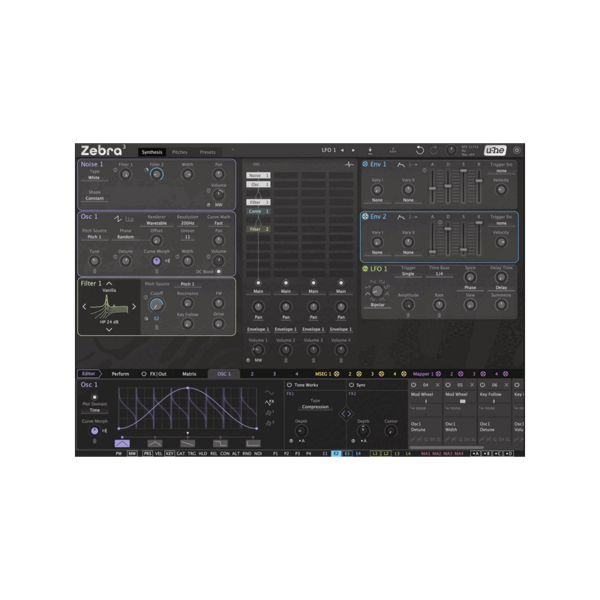Click the waveform pulse icon above the grid
Screen dimensions: 600x600
tap(349, 165)
